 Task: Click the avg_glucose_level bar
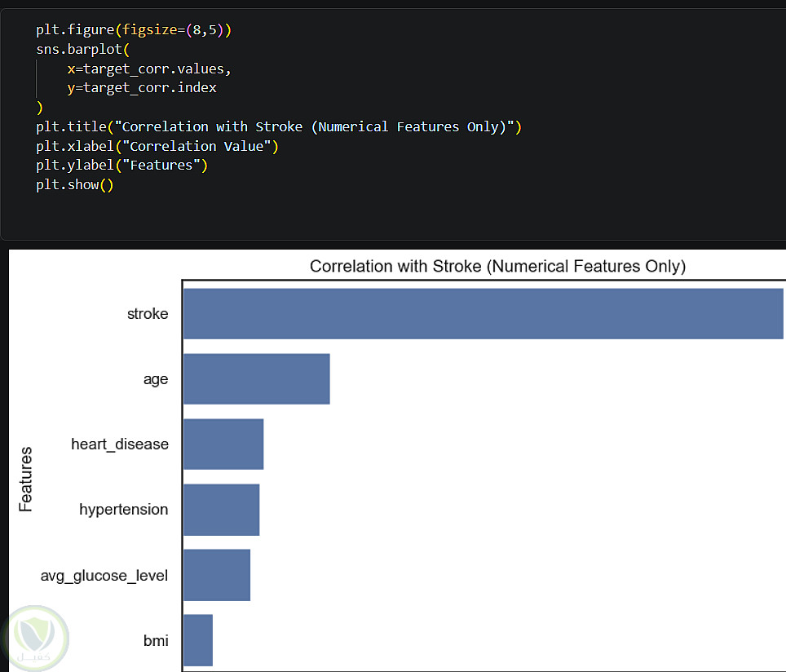[x=217, y=575]
